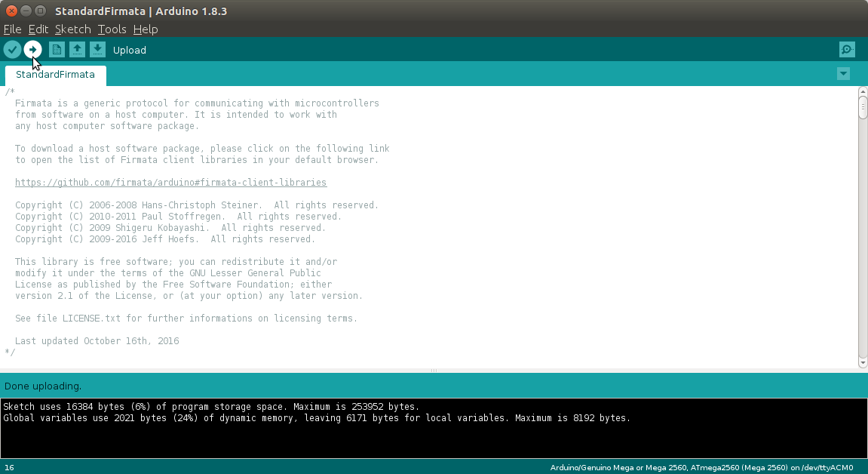Viewport: 868px width, 474px height.
Task: Open a sketch using the Open toolbar icon
Action: tap(77, 49)
